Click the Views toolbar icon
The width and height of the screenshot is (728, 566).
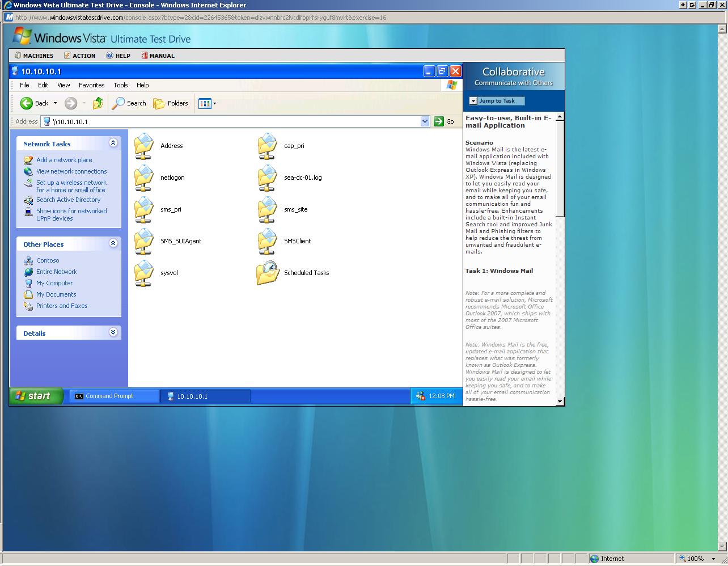pyautogui.click(x=205, y=103)
